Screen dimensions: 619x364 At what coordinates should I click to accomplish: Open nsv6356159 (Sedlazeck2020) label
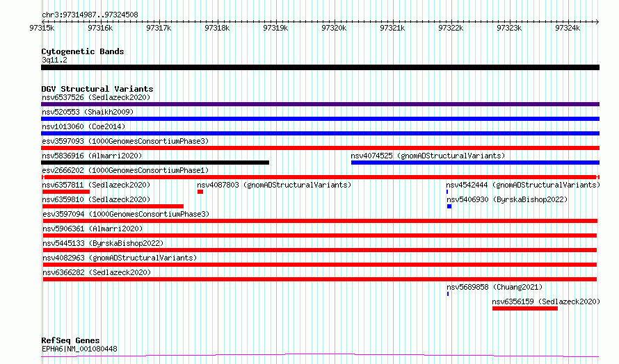pyautogui.click(x=546, y=301)
